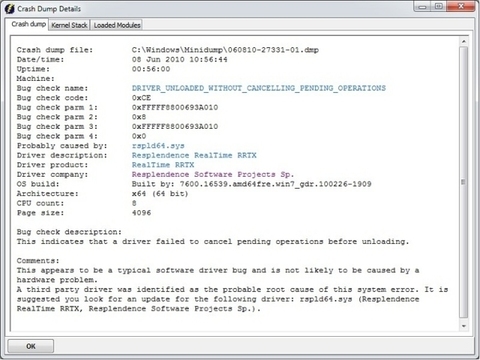480x360 pixels.
Task: Click the vertical scrollbar thumb
Action: click(464, 182)
